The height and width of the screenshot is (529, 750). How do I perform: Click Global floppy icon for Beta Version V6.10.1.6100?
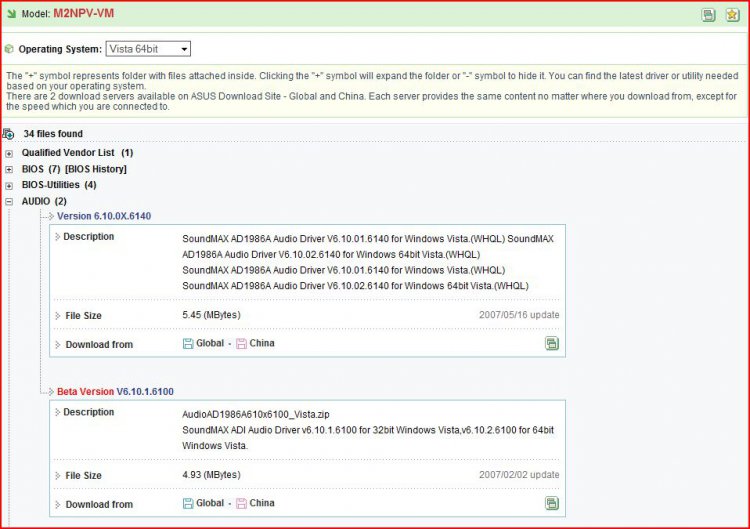(188, 503)
